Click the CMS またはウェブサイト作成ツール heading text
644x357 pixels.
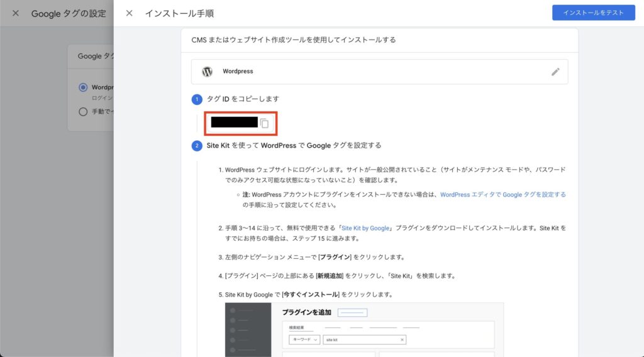294,40
